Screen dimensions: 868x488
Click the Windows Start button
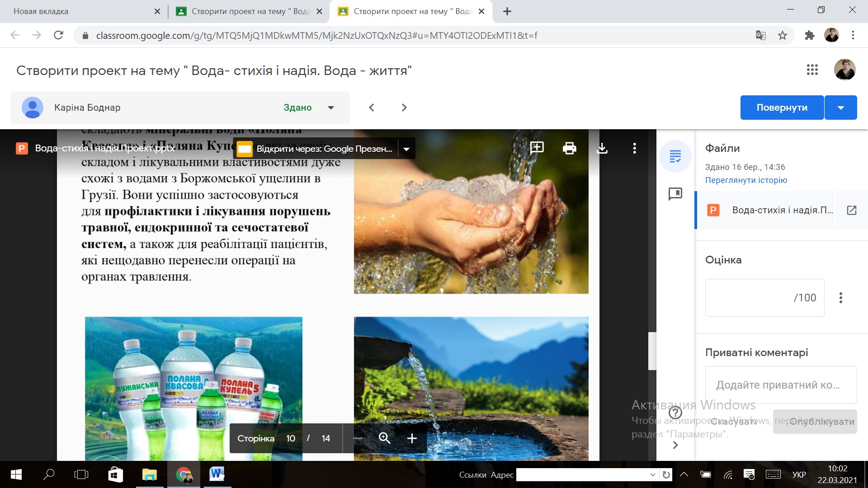(16, 474)
